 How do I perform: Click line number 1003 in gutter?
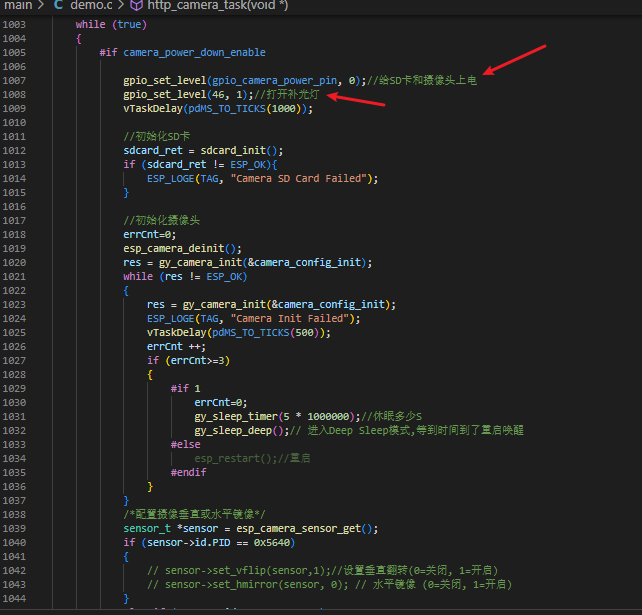[x=14, y=25]
